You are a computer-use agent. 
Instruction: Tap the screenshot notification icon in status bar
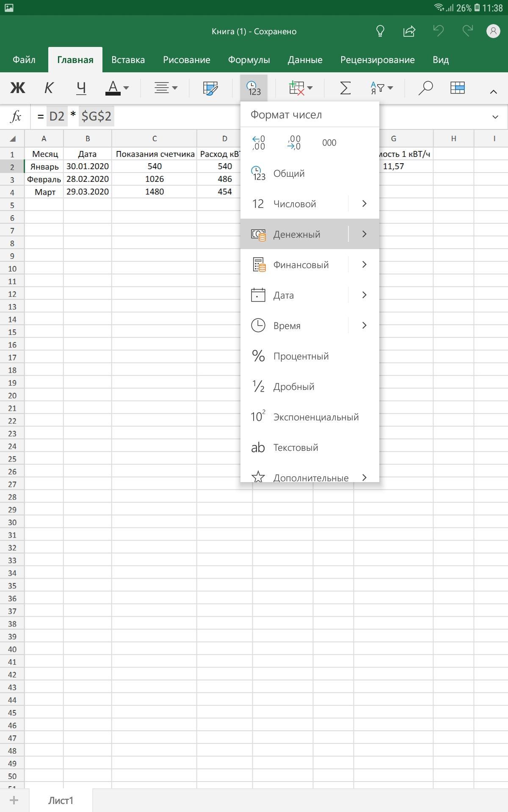(x=8, y=8)
